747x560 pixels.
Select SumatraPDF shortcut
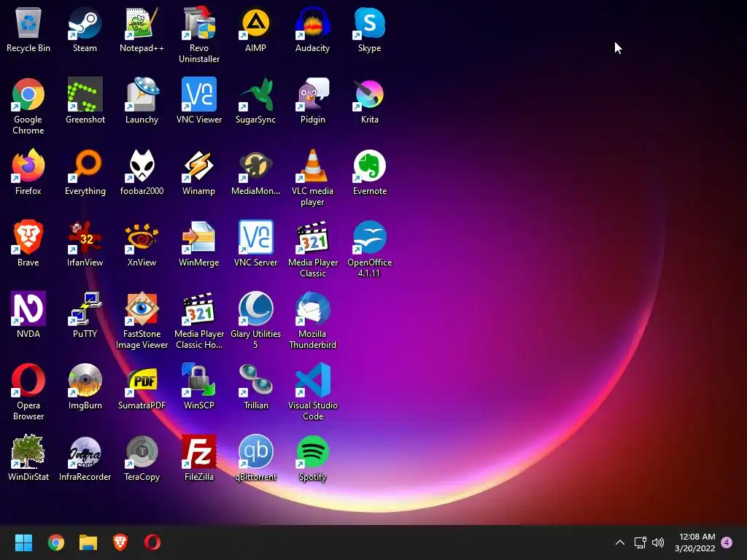(x=142, y=381)
